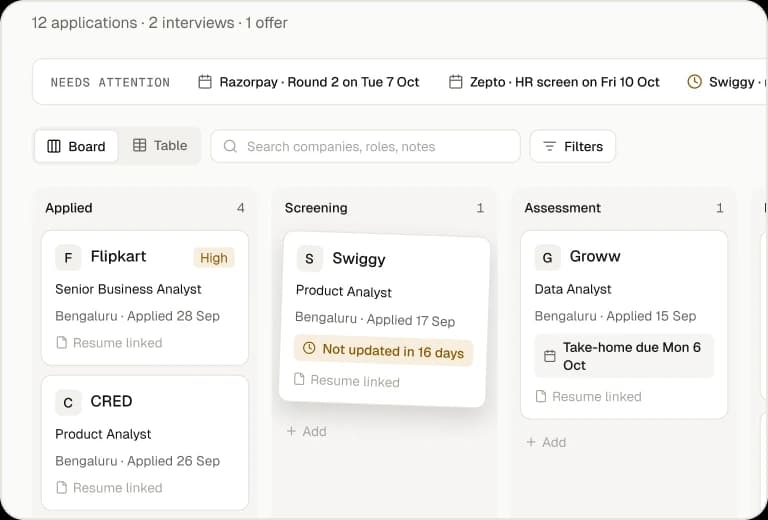
Task: Click Bengaluru · Applied 26 Sep text
Action: (138, 461)
